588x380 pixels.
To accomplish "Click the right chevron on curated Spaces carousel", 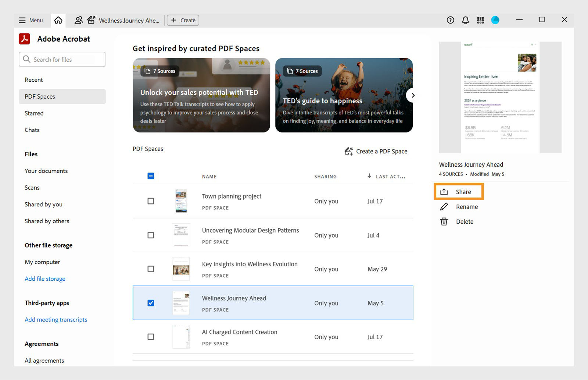I will coord(412,95).
